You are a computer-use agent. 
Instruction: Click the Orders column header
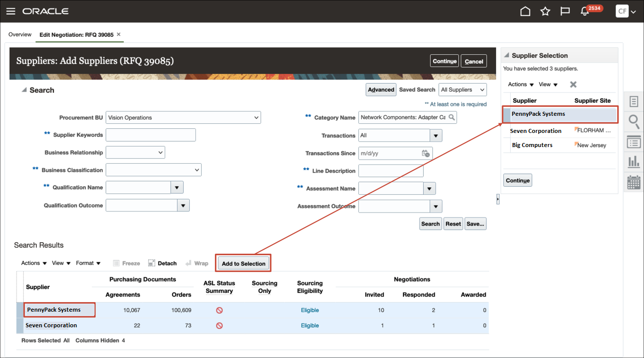pos(181,295)
